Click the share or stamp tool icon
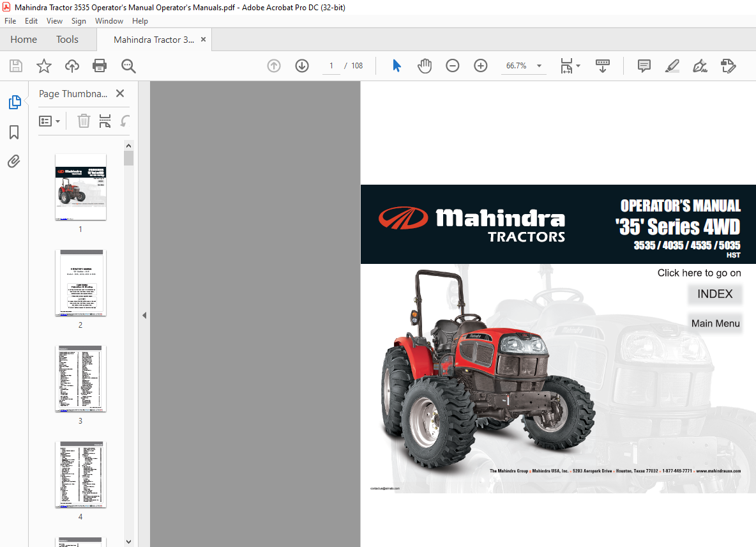756x547 pixels. (x=728, y=66)
